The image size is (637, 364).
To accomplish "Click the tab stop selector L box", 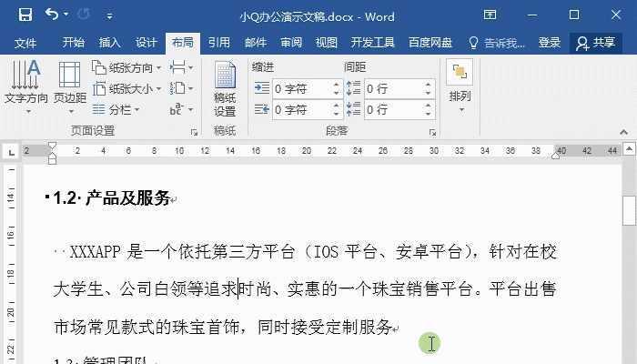I will [x=11, y=152].
